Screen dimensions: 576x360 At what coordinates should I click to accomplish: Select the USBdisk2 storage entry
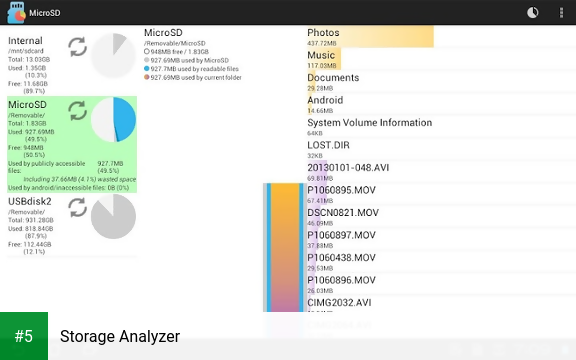[72, 225]
